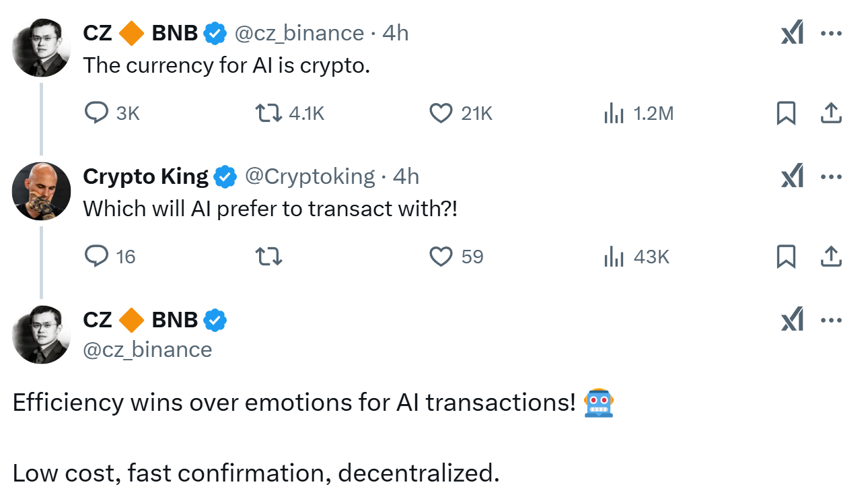Reply to Crypto King's question

(x=98, y=257)
